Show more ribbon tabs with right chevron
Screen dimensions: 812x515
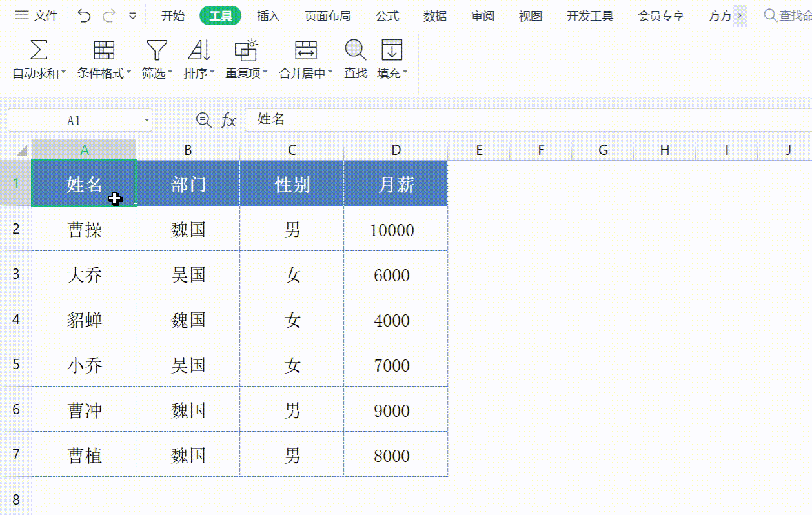coord(740,16)
